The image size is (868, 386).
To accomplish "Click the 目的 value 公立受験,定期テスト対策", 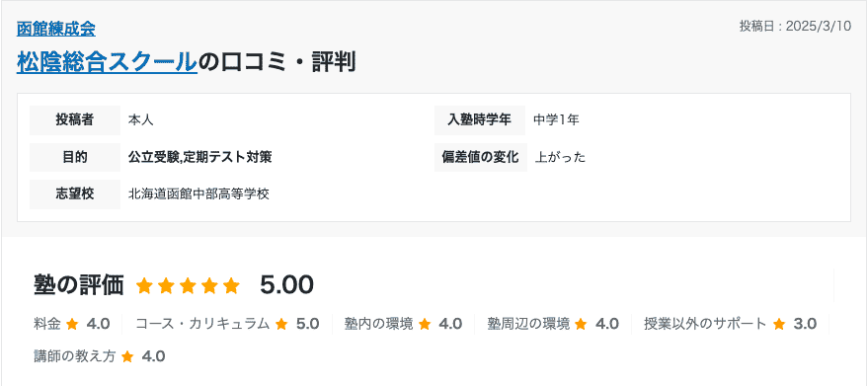I will pyautogui.click(x=199, y=157).
